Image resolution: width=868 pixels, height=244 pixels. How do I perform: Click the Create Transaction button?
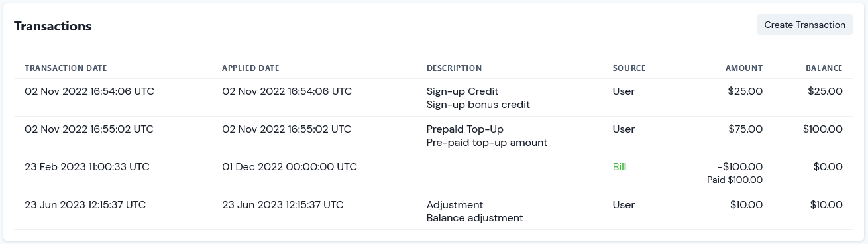804,25
